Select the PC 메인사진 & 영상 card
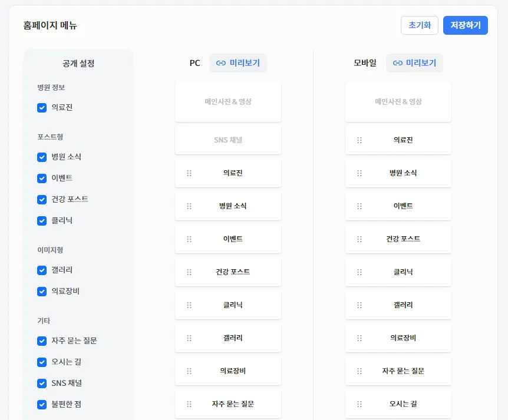The height and width of the screenshot is (420, 508). pyautogui.click(x=228, y=102)
